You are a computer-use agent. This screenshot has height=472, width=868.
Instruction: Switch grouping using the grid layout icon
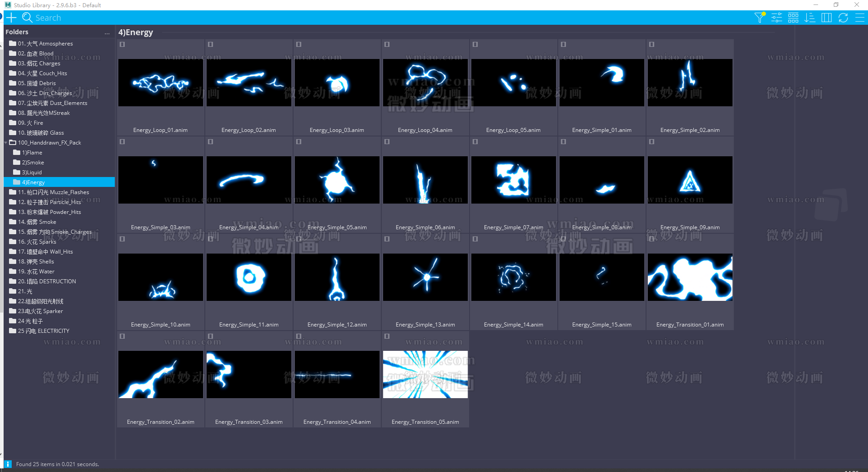pos(793,17)
